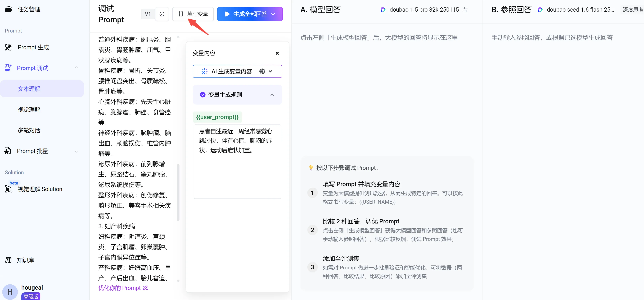The height and width of the screenshot is (300, 644).
Task: Open Prompt 生成 from sidebar
Action: pyautogui.click(x=33, y=47)
